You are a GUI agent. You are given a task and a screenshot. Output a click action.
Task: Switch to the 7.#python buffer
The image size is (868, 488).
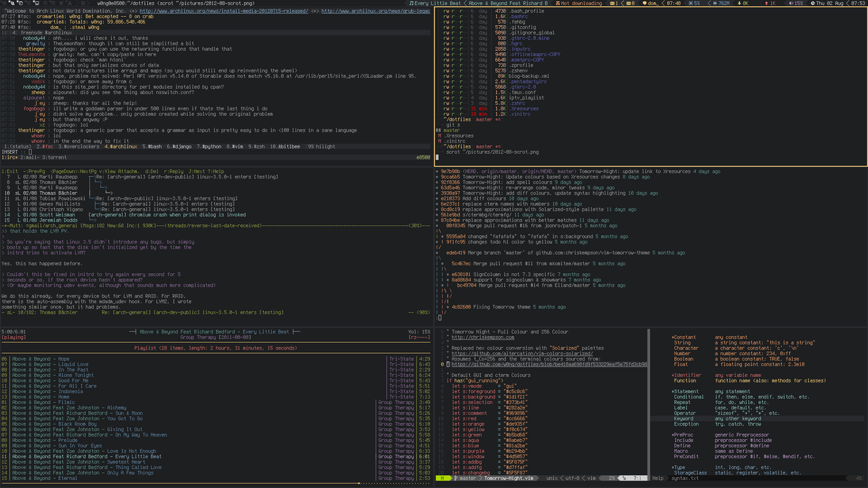[x=209, y=146]
